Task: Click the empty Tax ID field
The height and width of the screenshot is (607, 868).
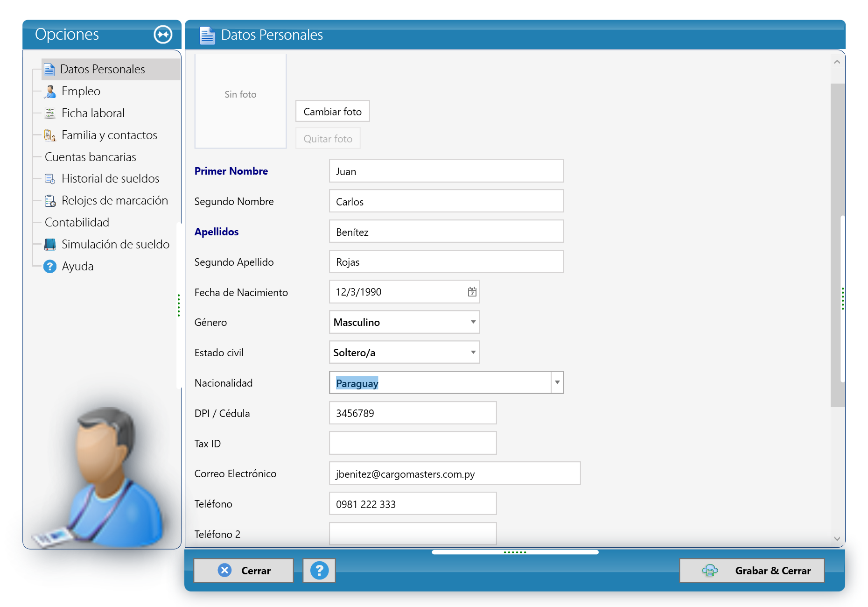Action: coord(413,444)
